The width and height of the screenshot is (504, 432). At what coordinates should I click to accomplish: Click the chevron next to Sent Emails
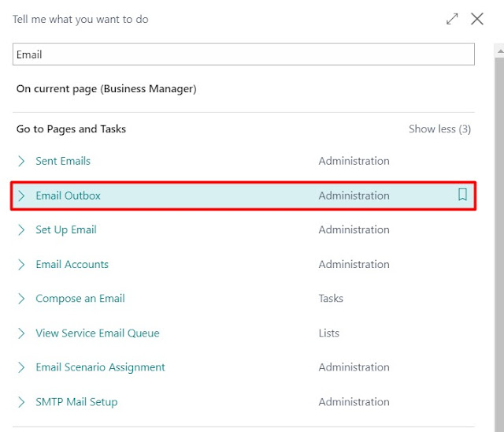click(21, 161)
